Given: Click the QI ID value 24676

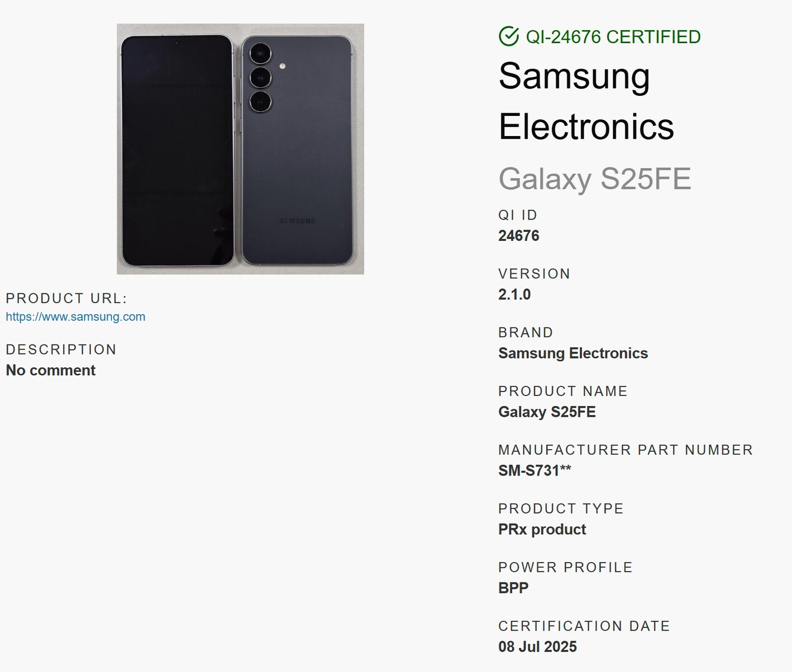Looking at the screenshot, I should click(x=519, y=236).
